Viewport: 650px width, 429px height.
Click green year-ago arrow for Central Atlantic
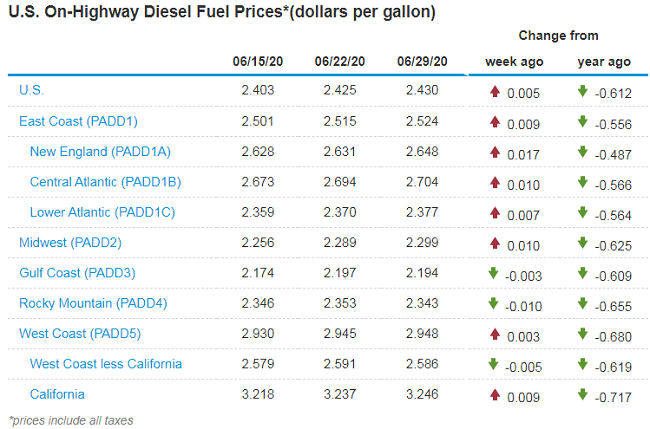583,182
